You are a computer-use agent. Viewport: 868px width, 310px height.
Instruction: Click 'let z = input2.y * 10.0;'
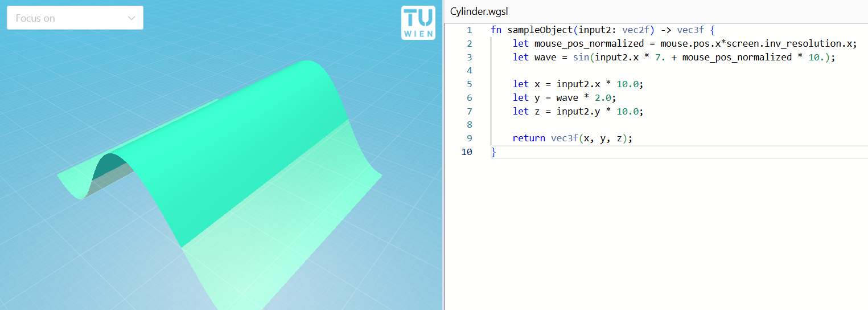click(x=578, y=111)
